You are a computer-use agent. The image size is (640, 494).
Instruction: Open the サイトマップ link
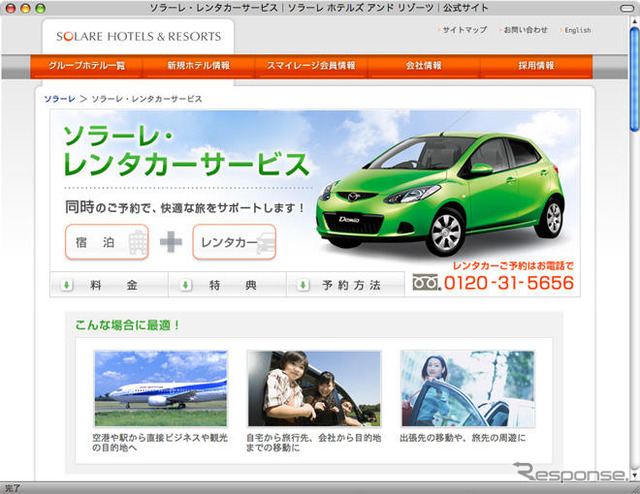[464, 30]
